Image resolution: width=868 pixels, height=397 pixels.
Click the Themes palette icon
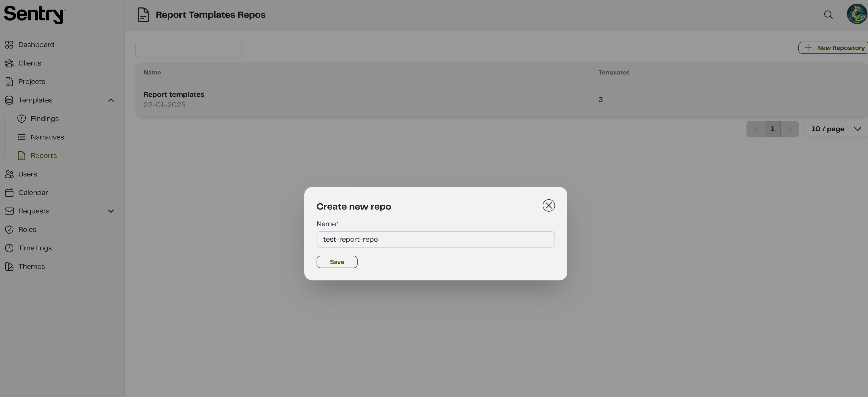pos(9,267)
